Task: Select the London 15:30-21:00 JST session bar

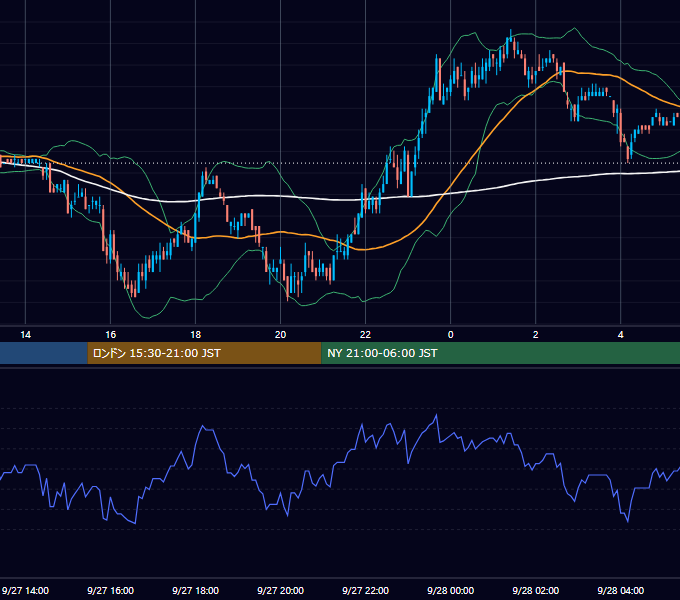Action: point(204,353)
